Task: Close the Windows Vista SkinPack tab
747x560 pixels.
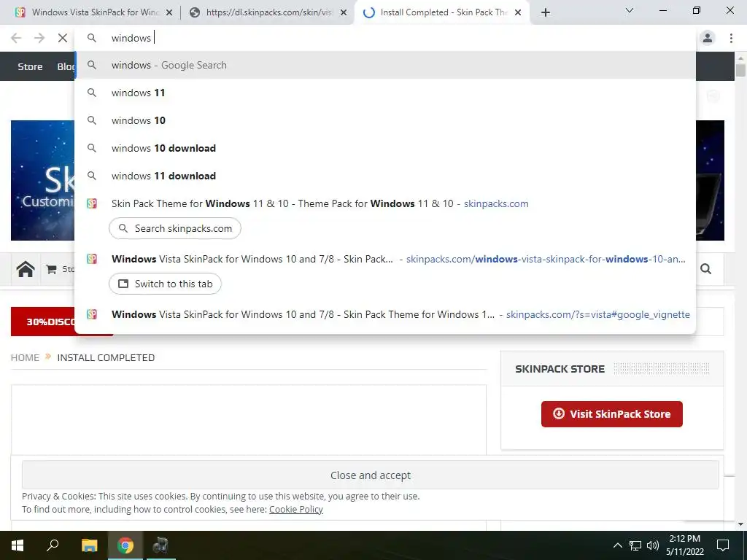Action: coord(169,13)
